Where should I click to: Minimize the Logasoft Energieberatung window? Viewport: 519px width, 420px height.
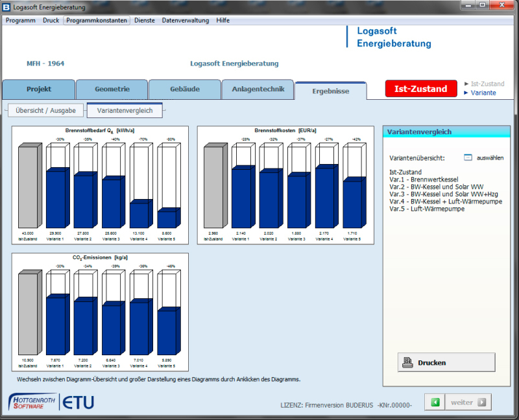coord(468,5)
